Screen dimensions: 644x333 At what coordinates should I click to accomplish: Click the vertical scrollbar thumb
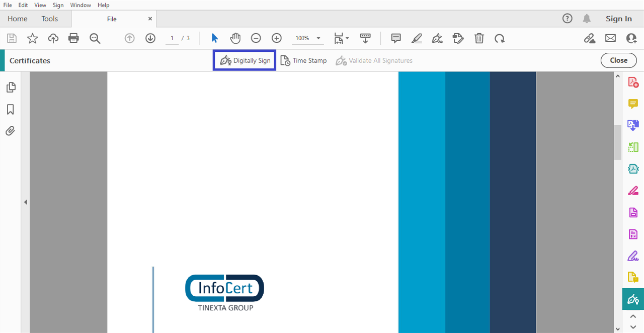618,142
